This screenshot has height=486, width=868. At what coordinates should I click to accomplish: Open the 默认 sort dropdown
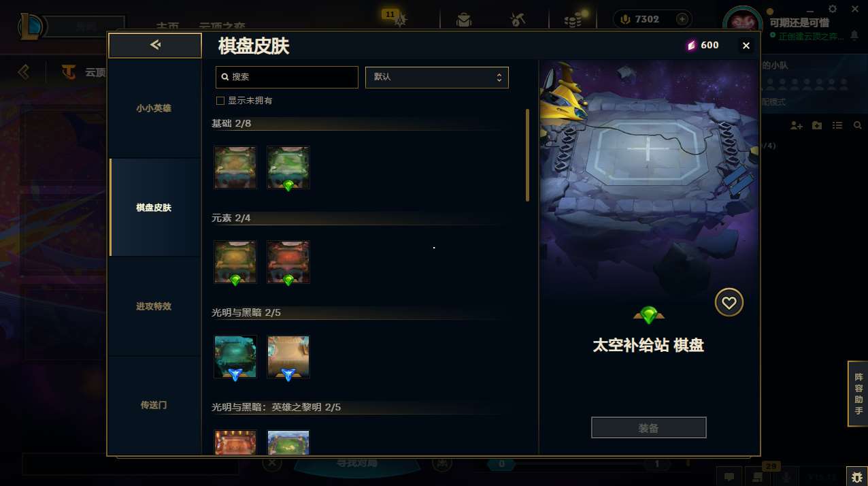click(437, 77)
